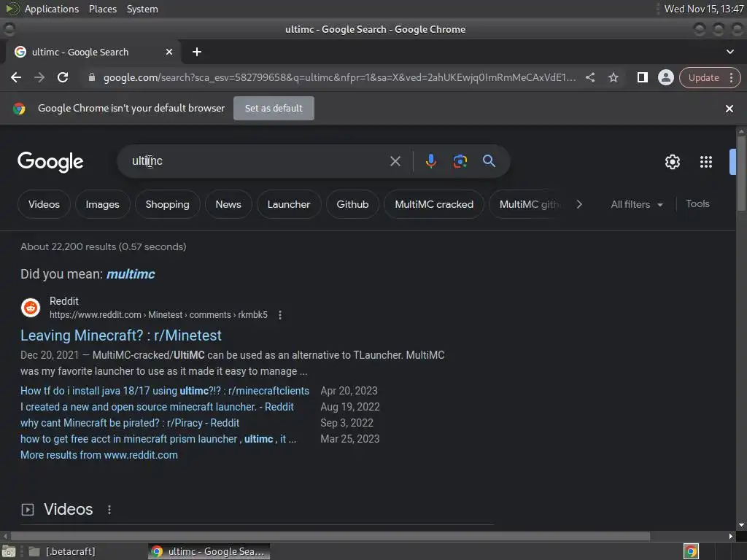747x560 pixels.
Task: Open the Chrome profile avatar menu
Action: click(665, 77)
